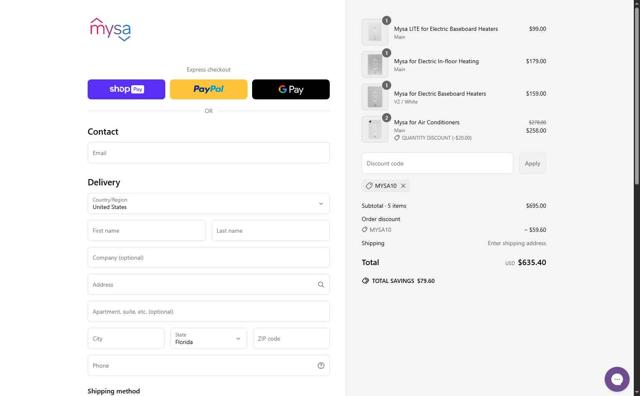
Task: Click the "Shipping method" heading
Action: click(x=114, y=391)
